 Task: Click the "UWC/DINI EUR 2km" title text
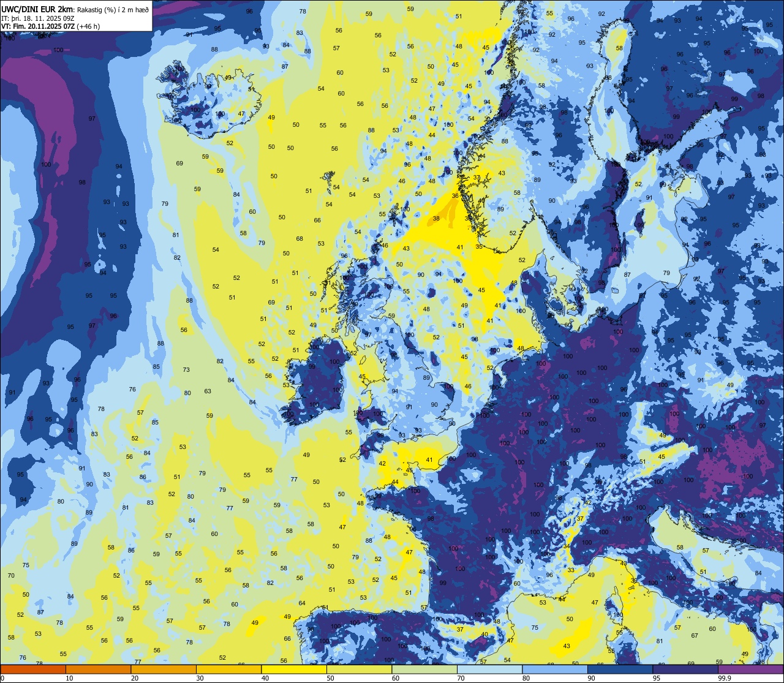coord(36,9)
